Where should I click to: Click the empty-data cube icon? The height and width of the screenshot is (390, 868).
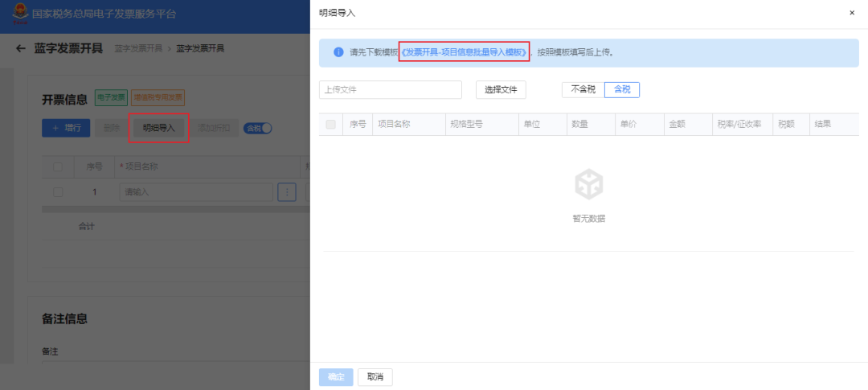pyautogui.click(x=588, y=184)
